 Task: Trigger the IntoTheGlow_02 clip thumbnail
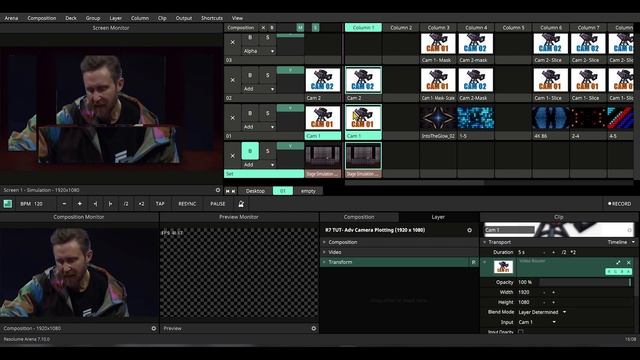[x=438, y=118]
